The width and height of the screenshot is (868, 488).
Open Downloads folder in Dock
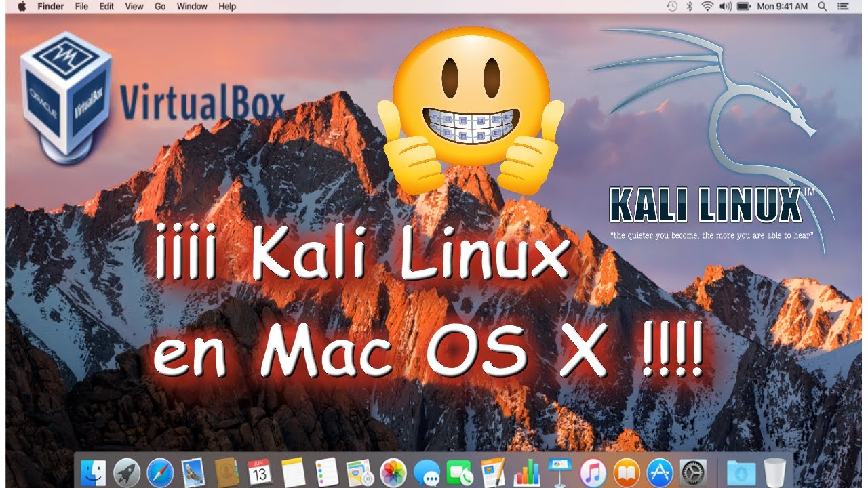(740, 472)
